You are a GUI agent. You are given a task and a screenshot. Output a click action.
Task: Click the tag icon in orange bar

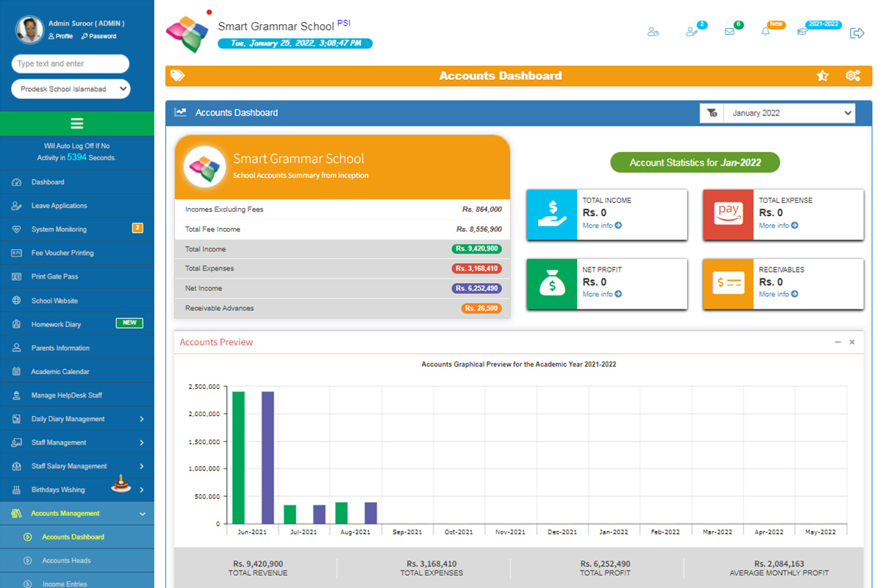177,76
